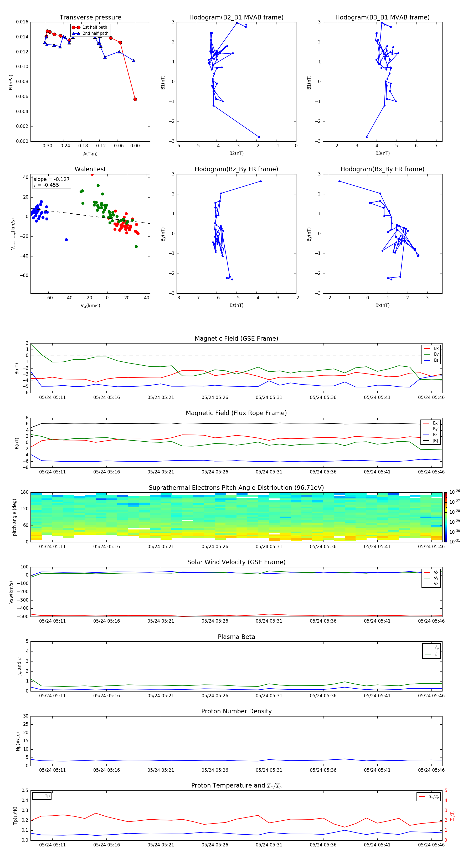The width and height of the screenshot is (473, 868).
Task: Click the Proton Number Density title
Action: point(236,711)
